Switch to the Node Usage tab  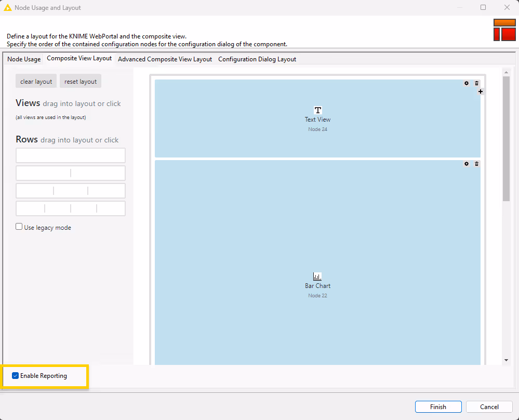(x=23, y=59)
